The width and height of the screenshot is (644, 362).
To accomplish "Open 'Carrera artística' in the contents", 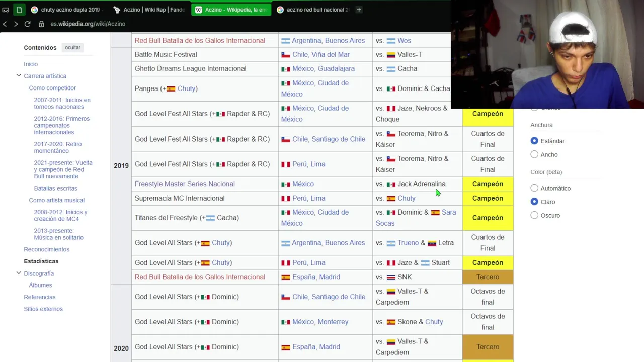I will point(45,76).
